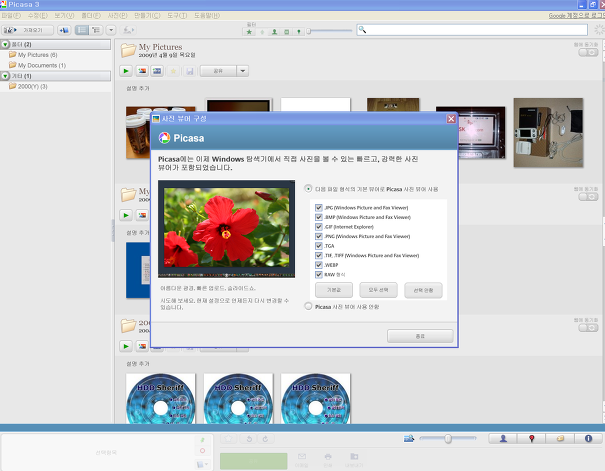The image size is (605, 471).
Task: Collapse the folders section in sidebar
Action: 5,44
